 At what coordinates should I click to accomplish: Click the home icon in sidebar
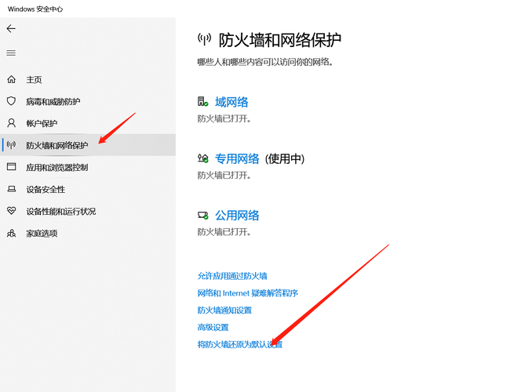coord(11,79)
